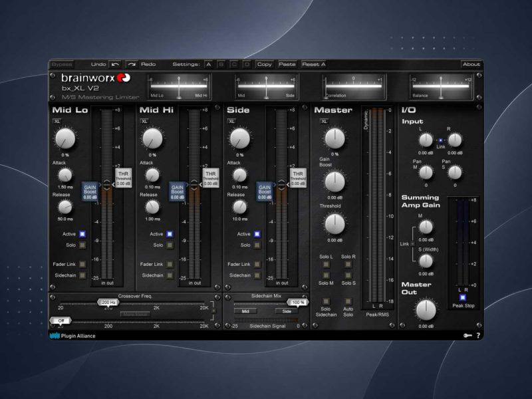Viewport: 532px width, 399px height.
Task: Click the Mid Lo GAIN Boost fader
Action: (90, 192)
